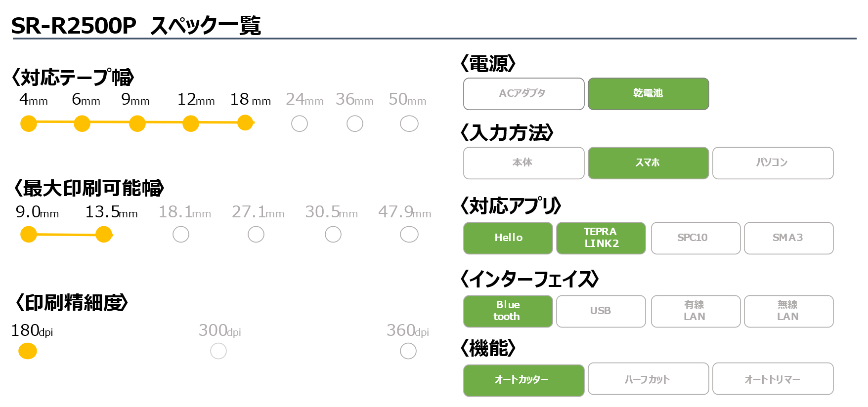Choose the スマホ input method
This screenshot has height=407, width=868.
pos(649,163)
